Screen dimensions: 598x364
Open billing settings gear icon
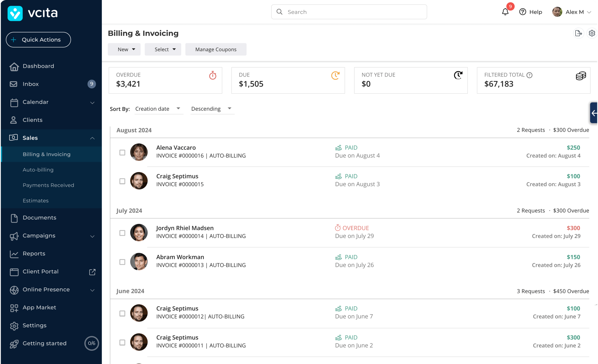(592, 33)
